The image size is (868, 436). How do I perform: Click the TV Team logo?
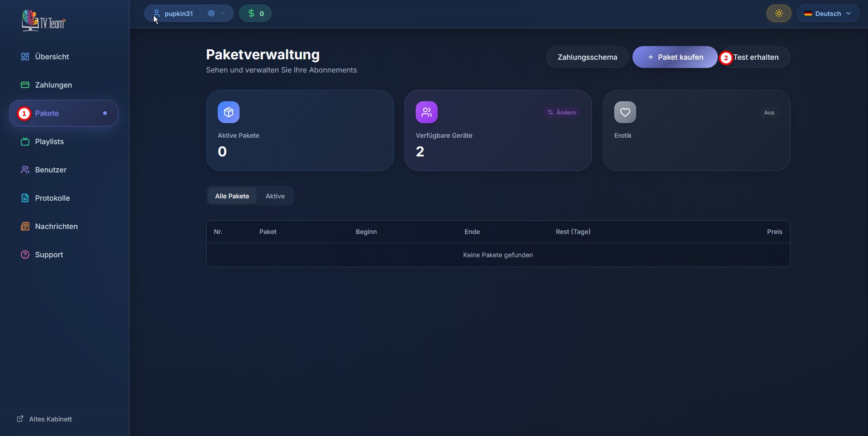click(x=43, y=21)
